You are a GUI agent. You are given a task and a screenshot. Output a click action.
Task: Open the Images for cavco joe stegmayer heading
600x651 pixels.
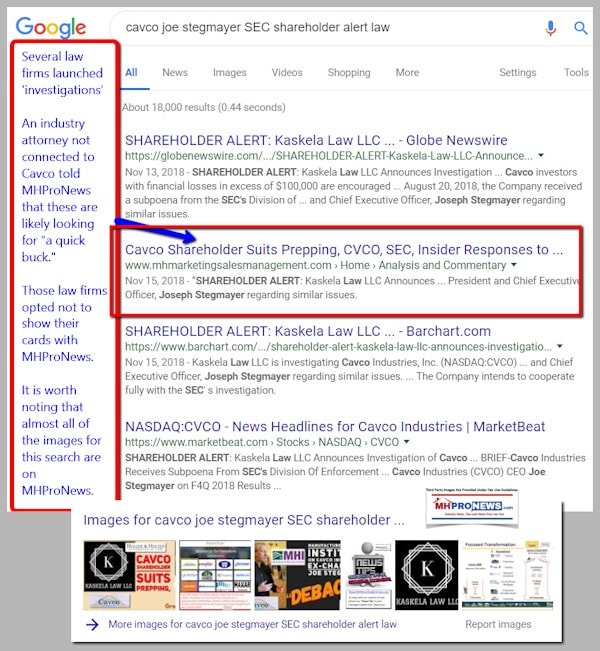244,520
